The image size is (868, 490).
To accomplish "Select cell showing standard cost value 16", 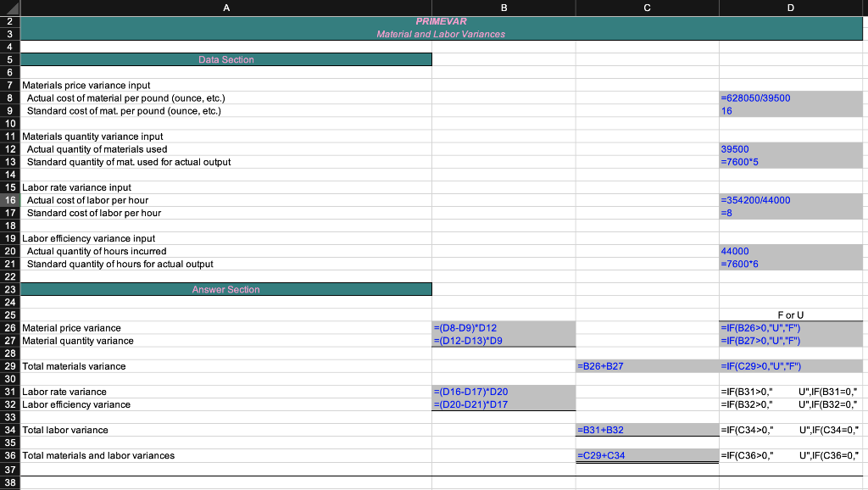I will [x=790, y=111].
